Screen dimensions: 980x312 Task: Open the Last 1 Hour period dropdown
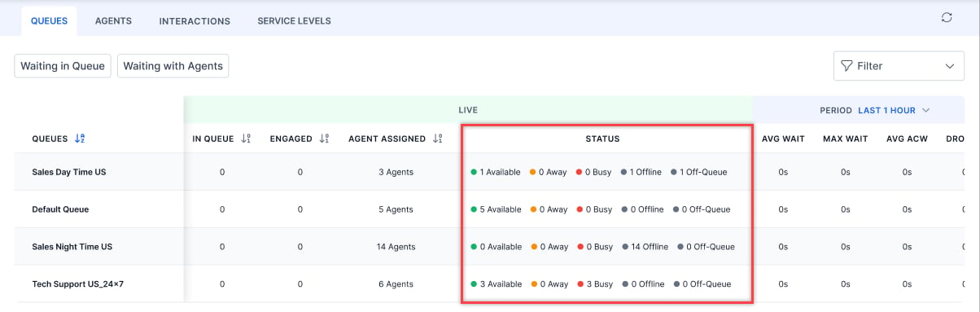pyautogui.click(x=894, y=110)
